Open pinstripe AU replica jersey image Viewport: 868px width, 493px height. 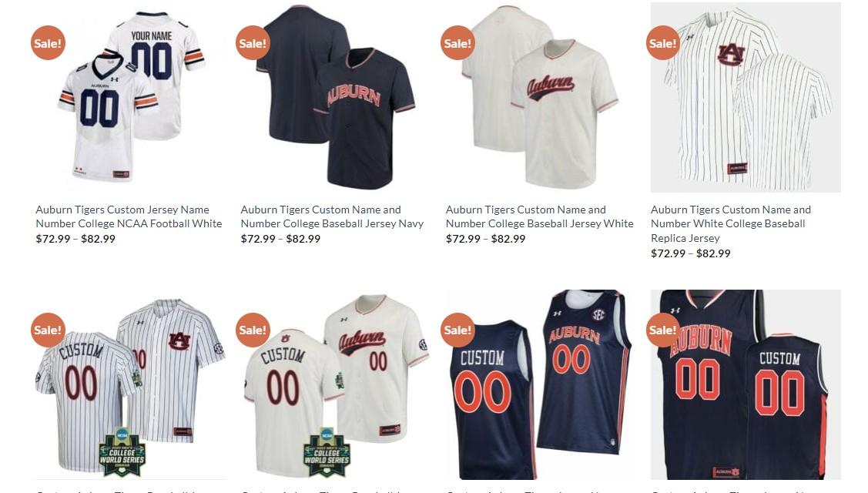pos(746,97)
